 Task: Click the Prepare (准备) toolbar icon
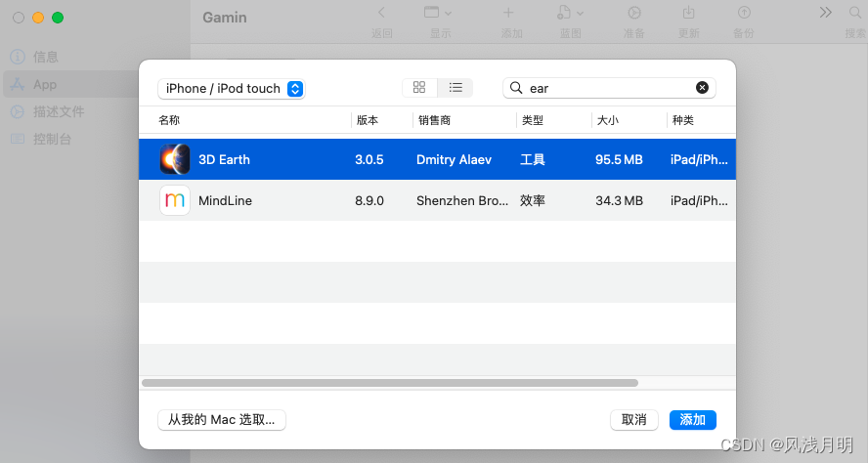click(634, 13)
